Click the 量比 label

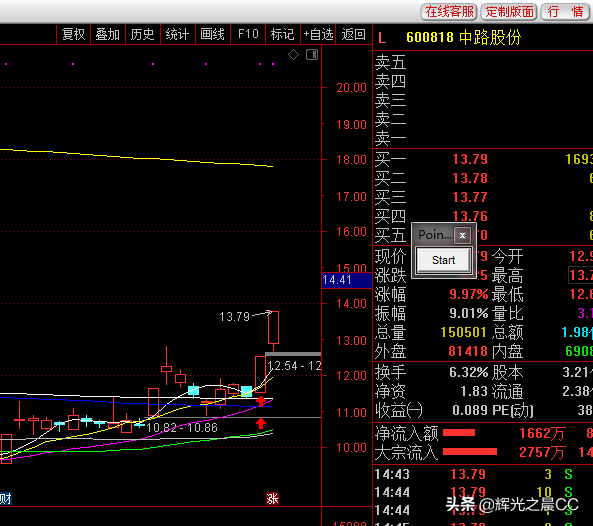coord(508,313)
